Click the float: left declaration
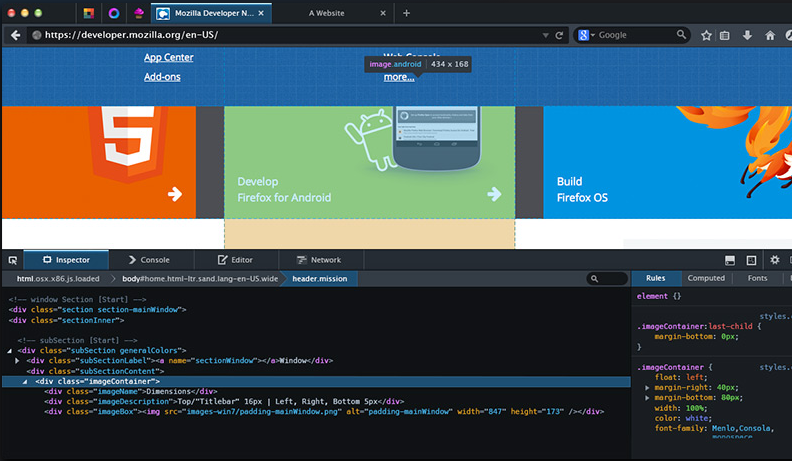The width and height of the screenshot is (792, 461). tap(681, 377)
